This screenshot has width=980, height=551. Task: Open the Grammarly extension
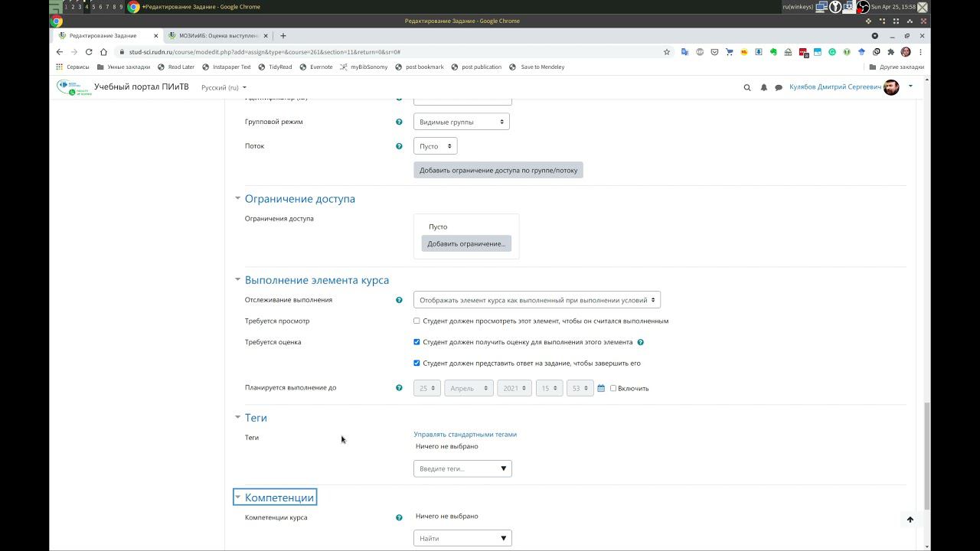pyautogui.click(x=832, y=52)
